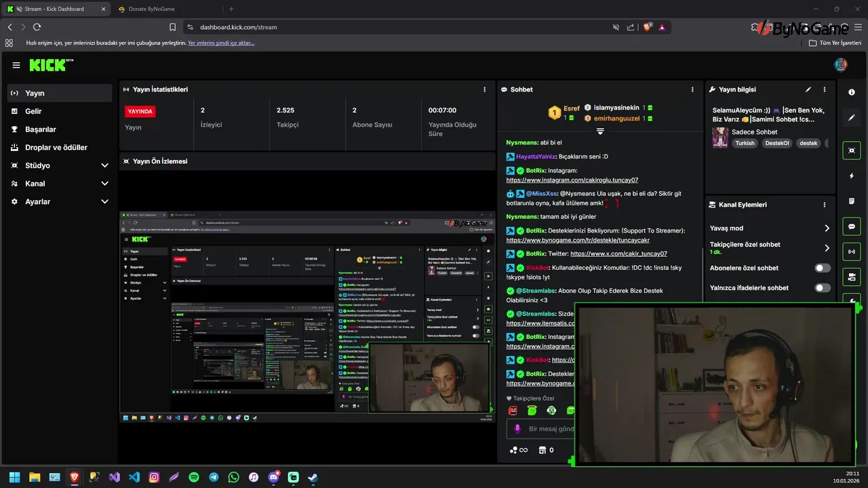Click the gift count icon below chat
This screenshot has height=488, width=868.
pos(546,450)
